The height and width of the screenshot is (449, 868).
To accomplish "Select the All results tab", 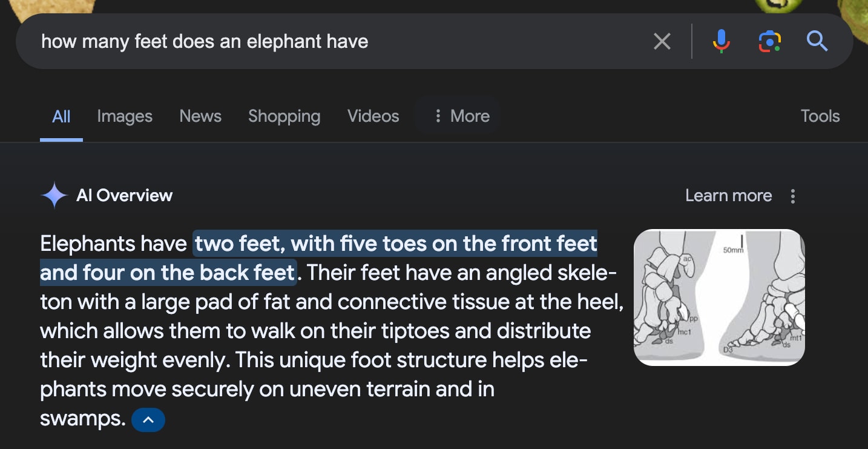I will (x=61, y=116).
